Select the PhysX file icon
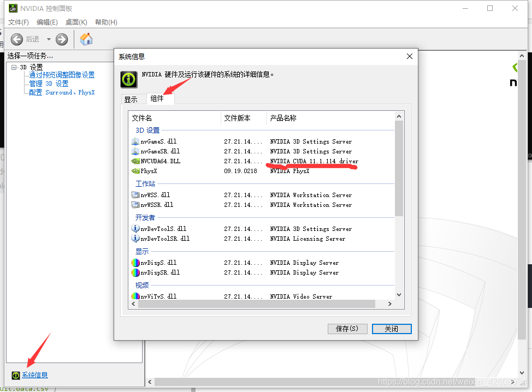Image resolution: width=532 pixels, height=392 pixels. coord(135,171)
